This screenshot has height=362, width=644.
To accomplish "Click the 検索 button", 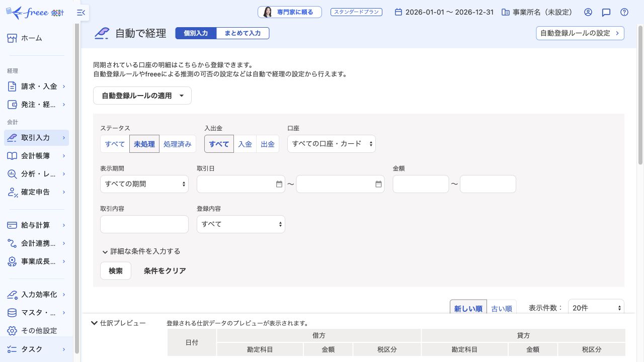I will [116, 270].
